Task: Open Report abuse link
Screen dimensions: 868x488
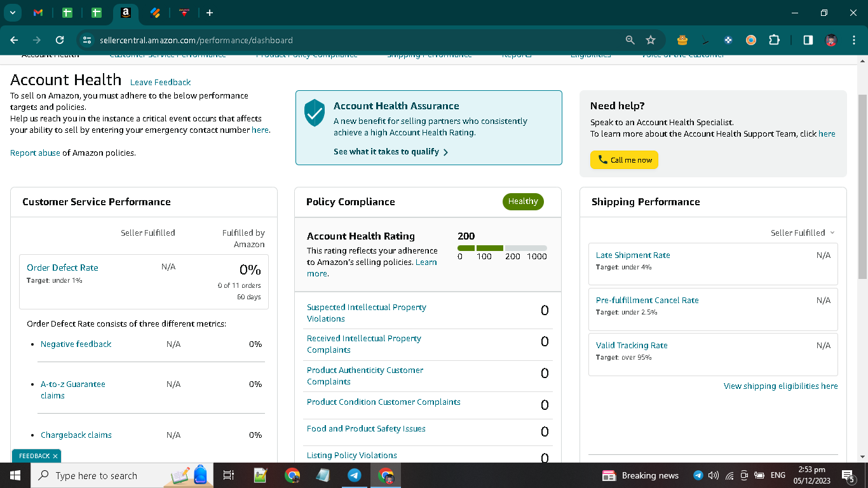Action: click(35, 152)
